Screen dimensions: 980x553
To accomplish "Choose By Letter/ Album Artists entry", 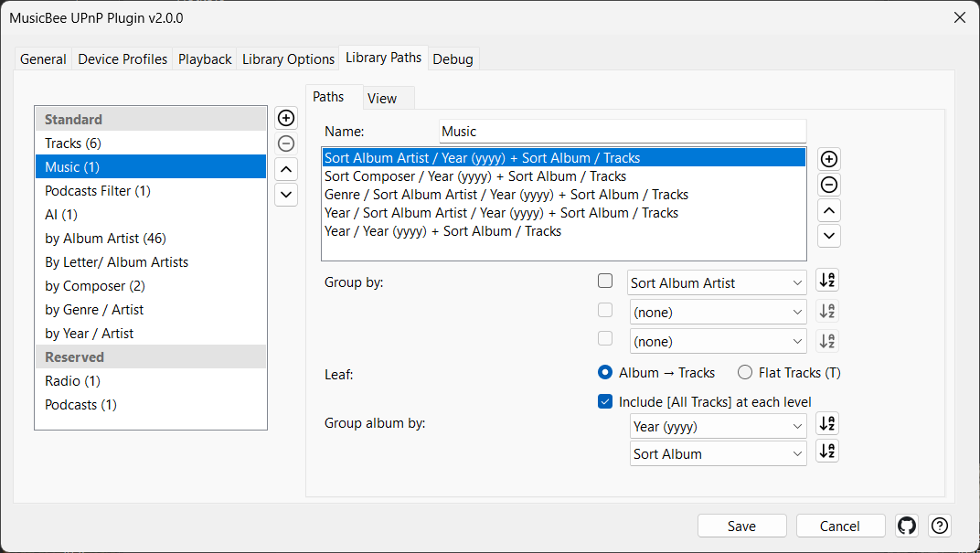I will [151, 261].
